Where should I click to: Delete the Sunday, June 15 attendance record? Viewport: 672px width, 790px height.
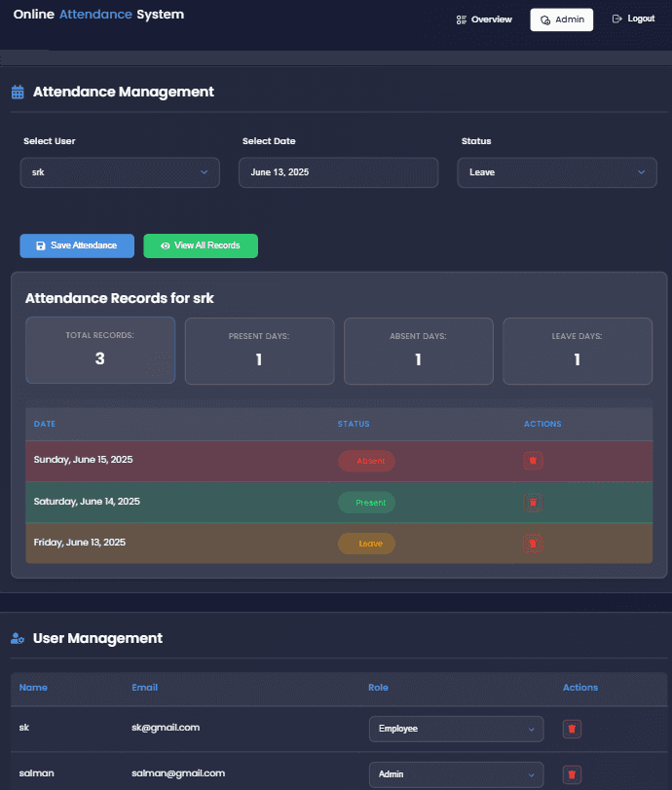(533, 461)
